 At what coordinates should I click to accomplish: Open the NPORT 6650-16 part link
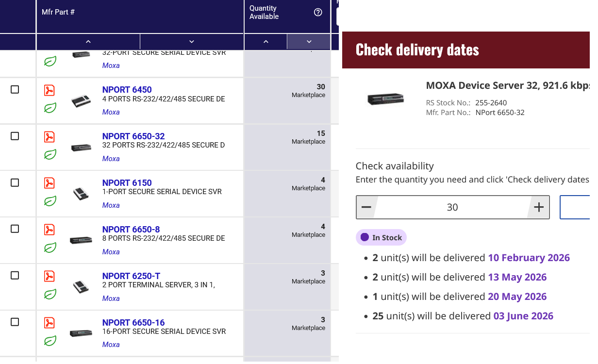click(133, 323)
